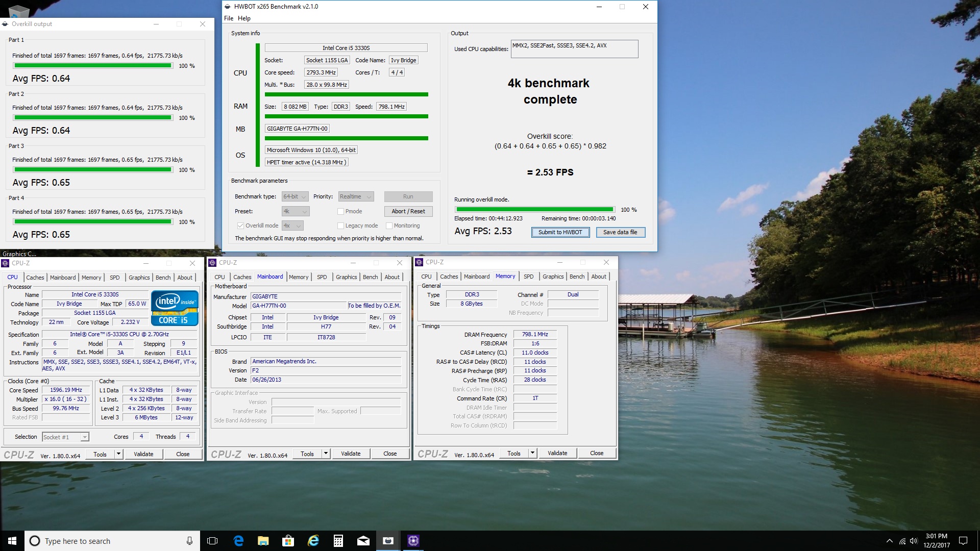
Task: Toggle the Overkill mode checkbox
Action: [x=240, y=226]
